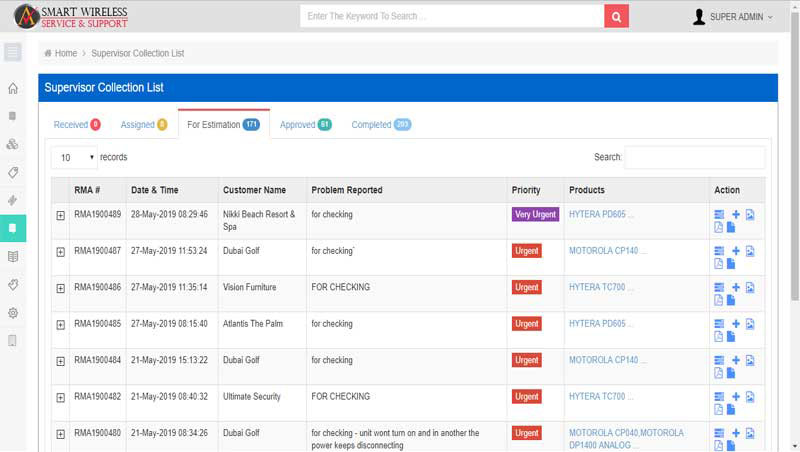This screenshot has width=800, height=452.
Task: Click the plus icon for RMA1900489
Action: 735,214
